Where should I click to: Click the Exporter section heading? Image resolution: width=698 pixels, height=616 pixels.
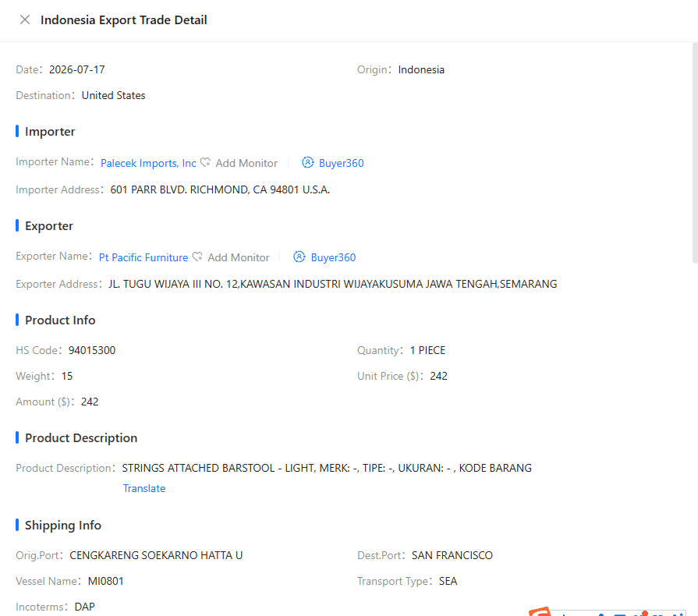(49, 225)
